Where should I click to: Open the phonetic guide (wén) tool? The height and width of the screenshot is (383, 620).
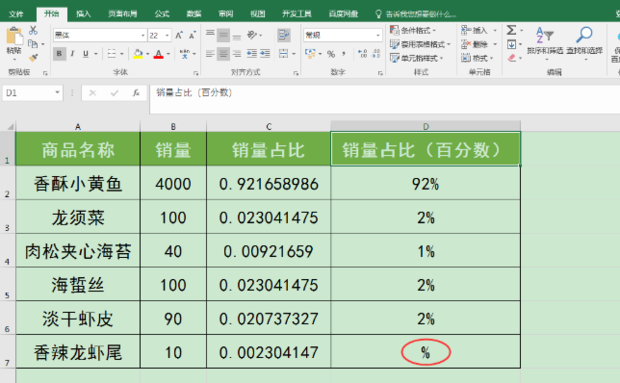coord(185,54)
